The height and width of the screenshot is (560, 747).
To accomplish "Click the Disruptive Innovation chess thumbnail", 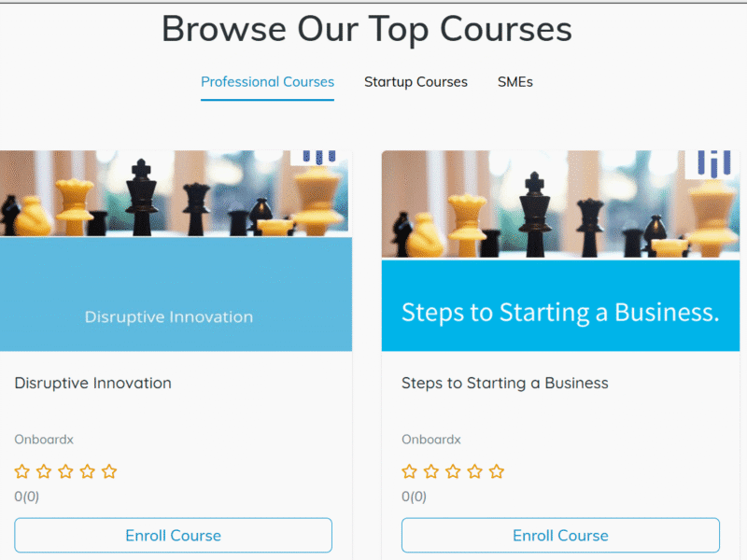I will (x=176, y=251).
